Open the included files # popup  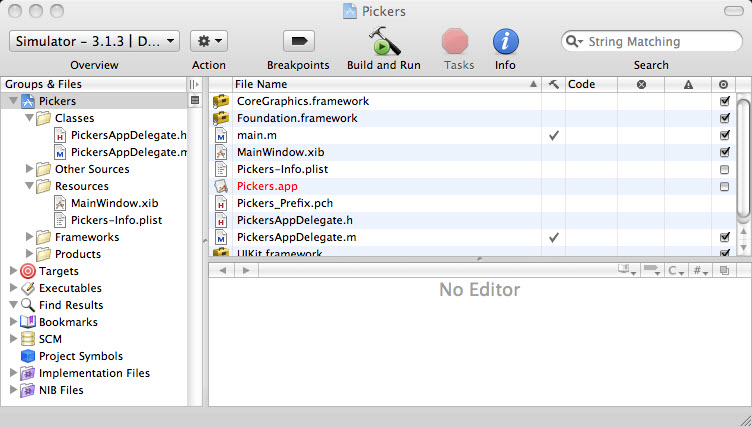pyautogui.click(x=701, y=271)
